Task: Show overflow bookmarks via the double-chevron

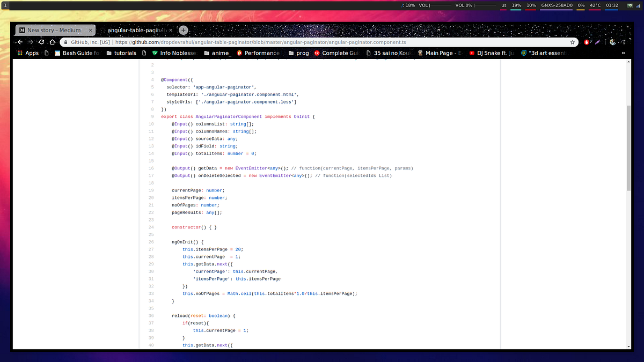Action: pyautogui.click(x=623, y=53)
